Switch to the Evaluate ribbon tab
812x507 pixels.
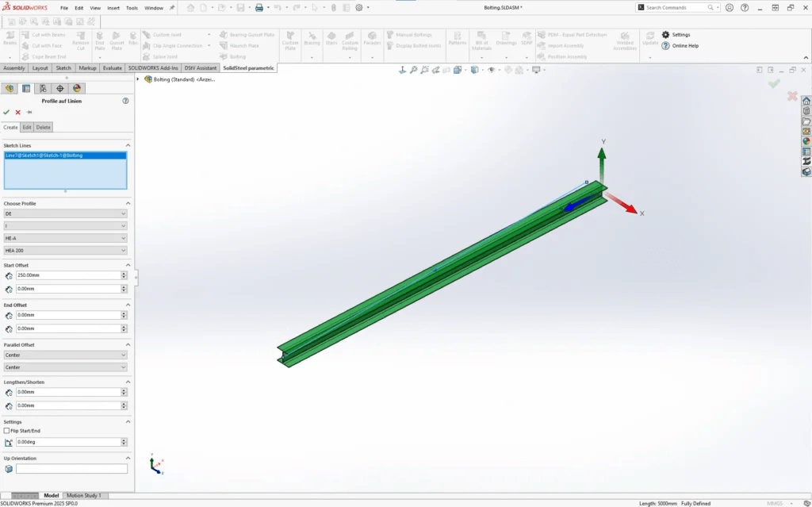tap(113, 68)
